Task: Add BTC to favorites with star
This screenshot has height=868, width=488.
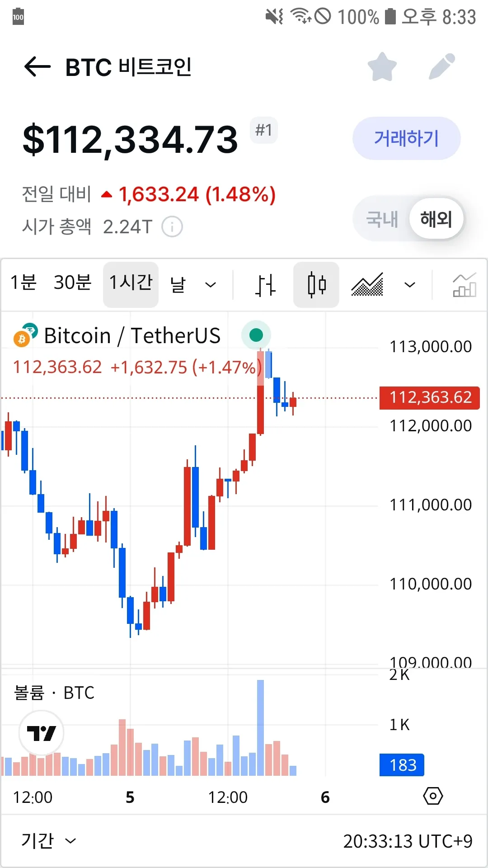Action: pyautogui.click(x=382, y=67)
